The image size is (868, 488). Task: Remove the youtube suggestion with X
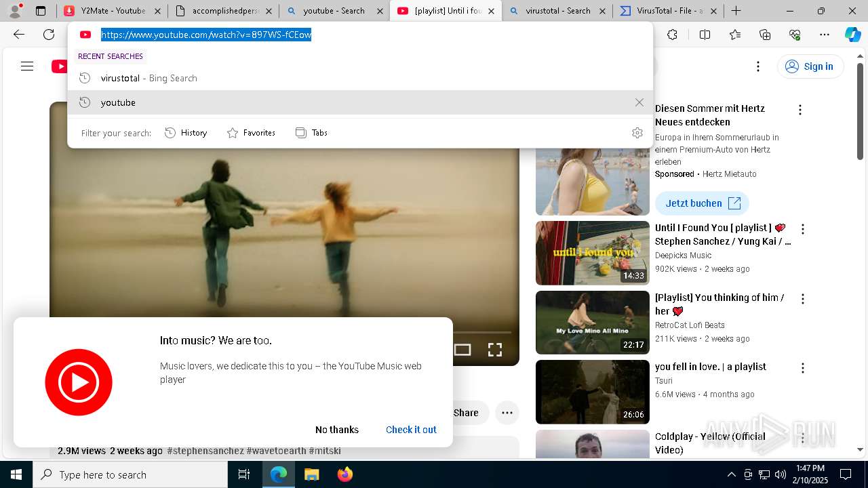(639, 102)
